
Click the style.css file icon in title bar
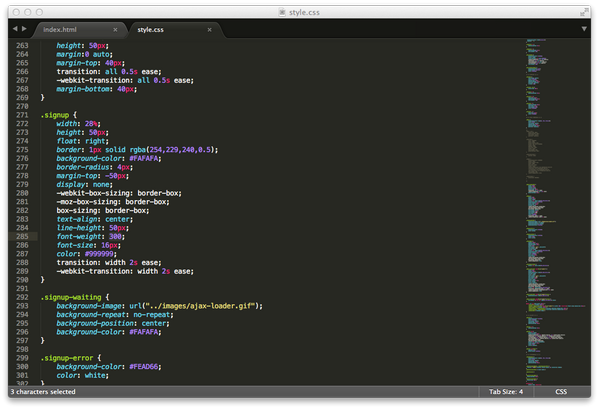click(x=282, y=12)
